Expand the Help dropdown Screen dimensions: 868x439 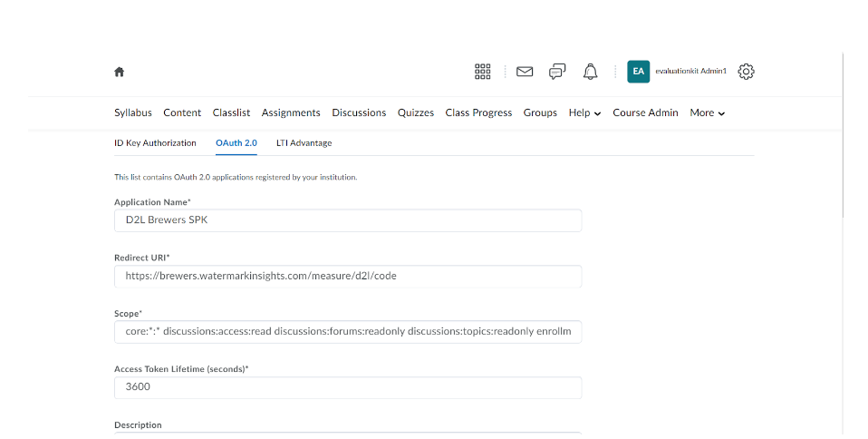(584, 112)
